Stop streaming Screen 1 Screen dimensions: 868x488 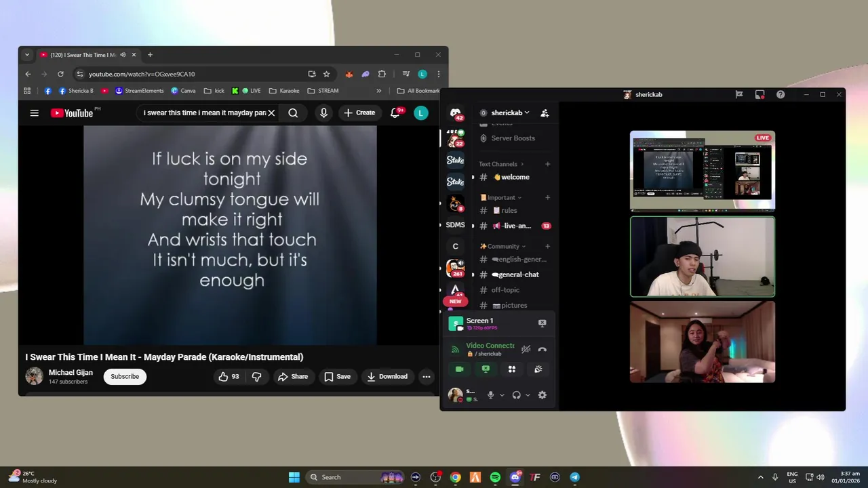542,323
